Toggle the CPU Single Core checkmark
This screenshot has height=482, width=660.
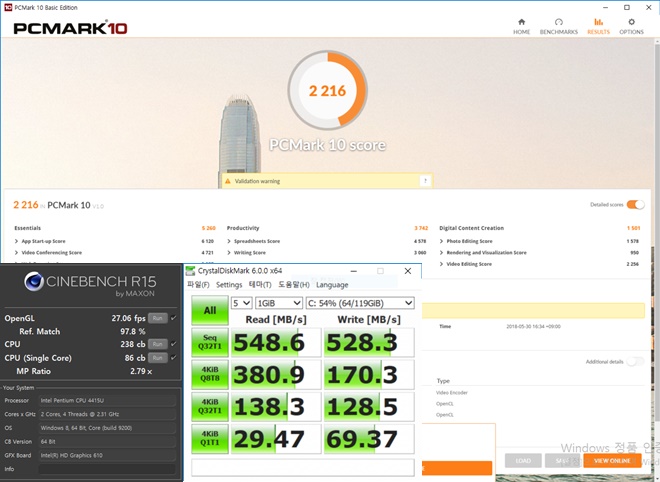pos(173,358)
